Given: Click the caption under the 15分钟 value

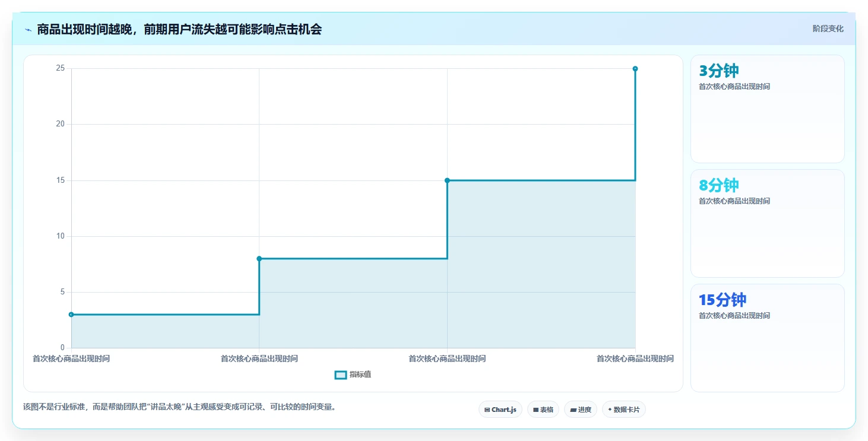Looking at the screenshot, I should pos(734,316).
